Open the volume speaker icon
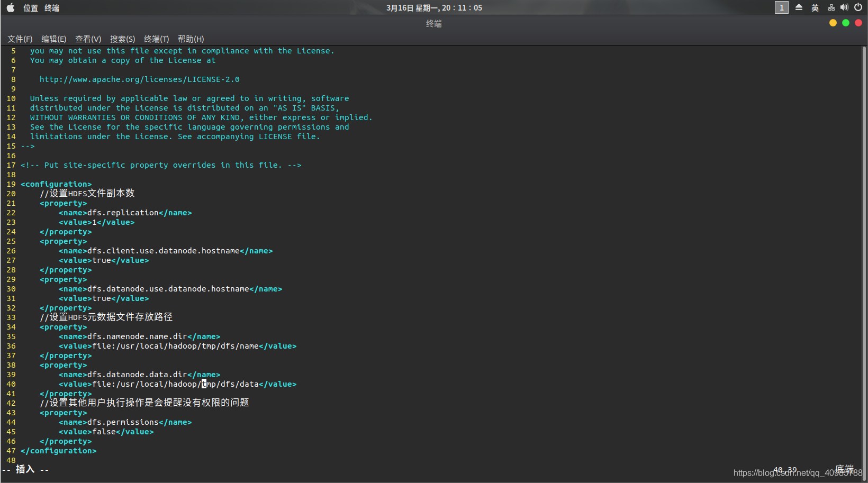This screenshot has width=868, height=483. tap(844, 7)
